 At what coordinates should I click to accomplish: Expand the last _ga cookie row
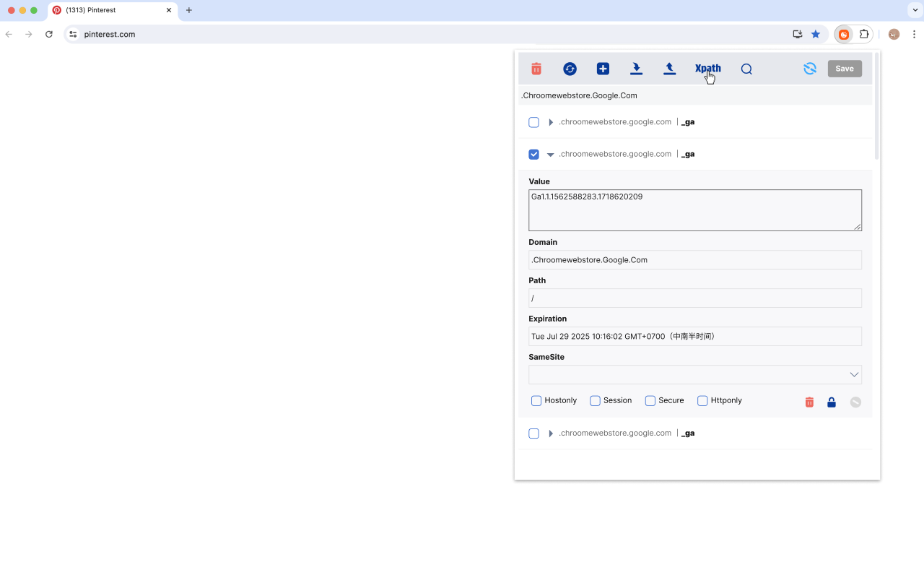coord(550,433)
